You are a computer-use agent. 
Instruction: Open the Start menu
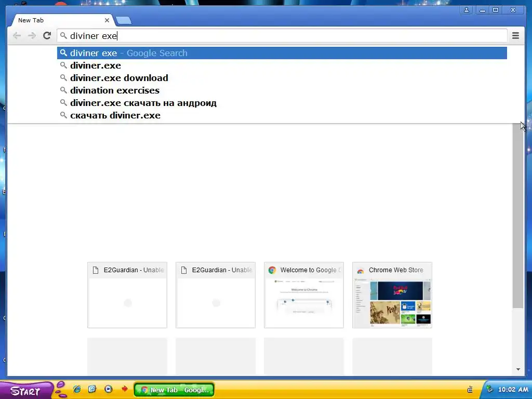[26, 391]
